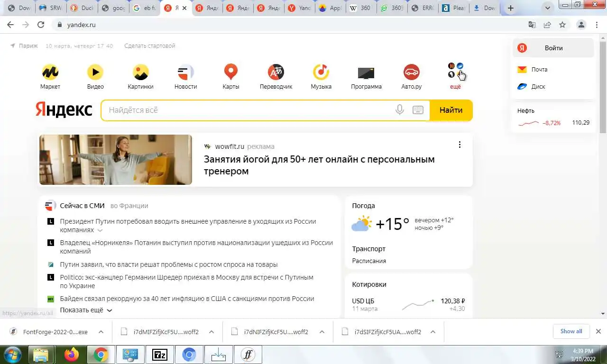The height and width of the screenshot is (364, 607).
Task: Click Show all downloads button
Action: tap(571, 331)
